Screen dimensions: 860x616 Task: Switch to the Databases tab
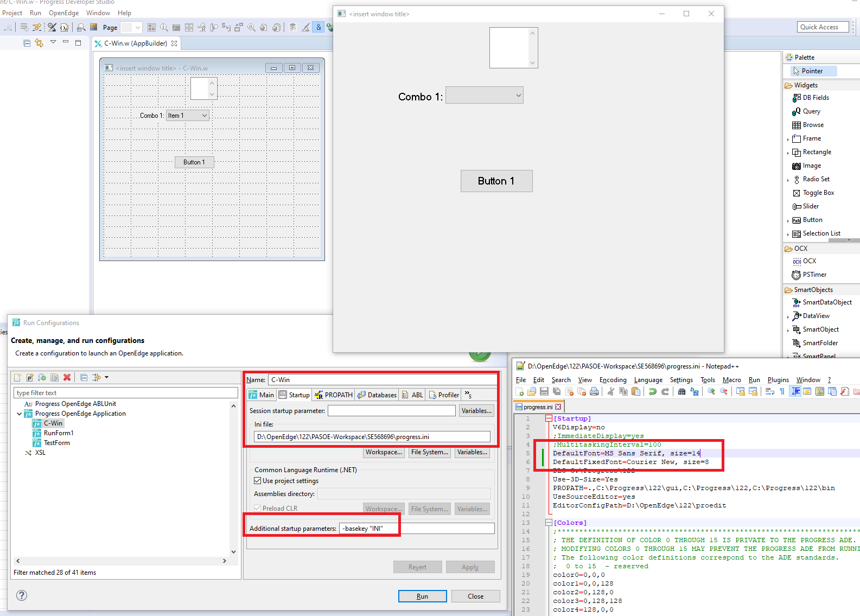(377, 395)
